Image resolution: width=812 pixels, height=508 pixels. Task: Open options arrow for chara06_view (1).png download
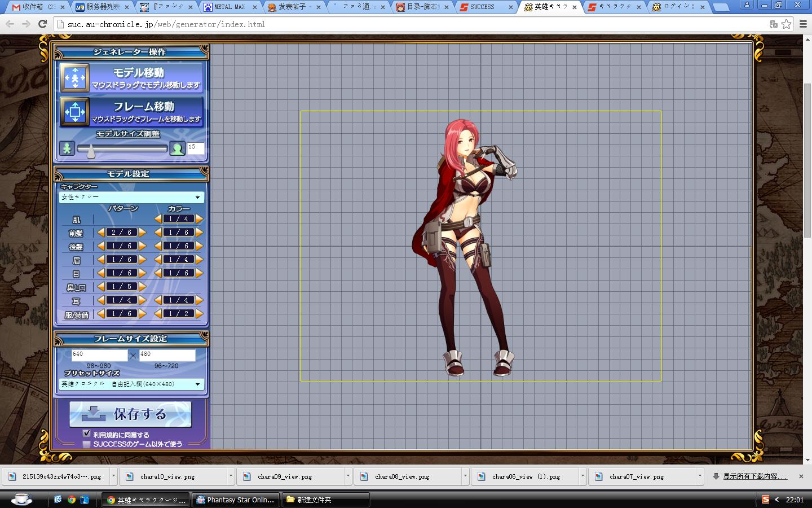582,476
